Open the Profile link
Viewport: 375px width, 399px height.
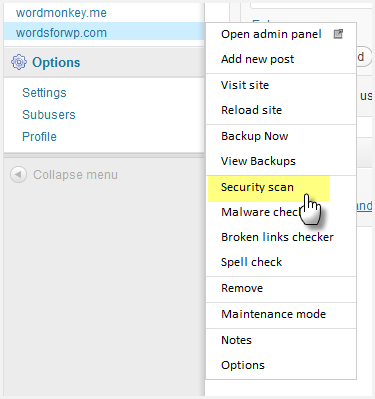pos(39,136)
